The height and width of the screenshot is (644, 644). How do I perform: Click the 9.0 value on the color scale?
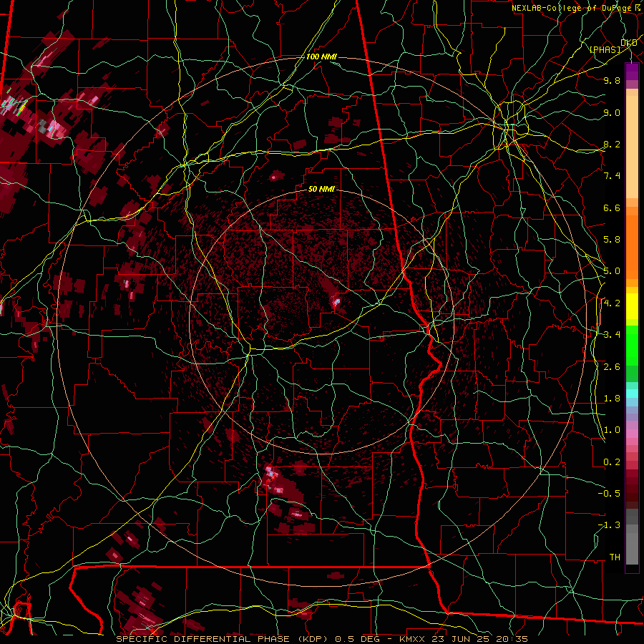[x=612, y=112]
